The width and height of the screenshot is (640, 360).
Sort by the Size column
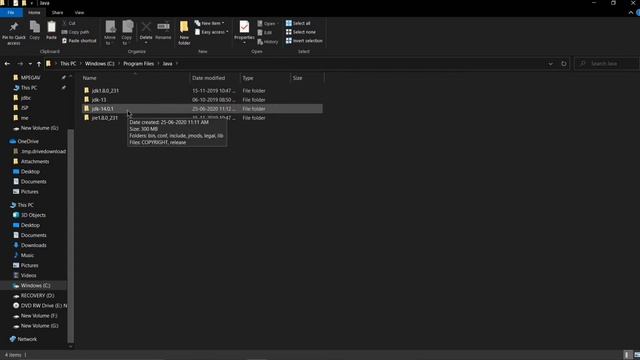pos(307,78)
